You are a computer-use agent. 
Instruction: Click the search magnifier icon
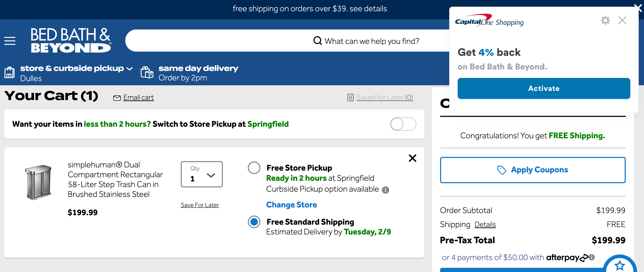[317, 41]
